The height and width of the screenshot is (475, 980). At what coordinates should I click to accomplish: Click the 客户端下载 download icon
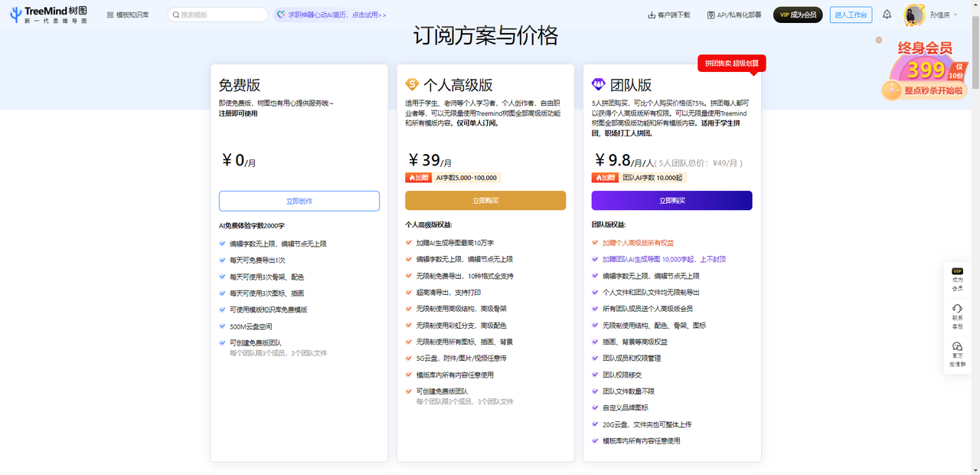(x=652, y=15)
